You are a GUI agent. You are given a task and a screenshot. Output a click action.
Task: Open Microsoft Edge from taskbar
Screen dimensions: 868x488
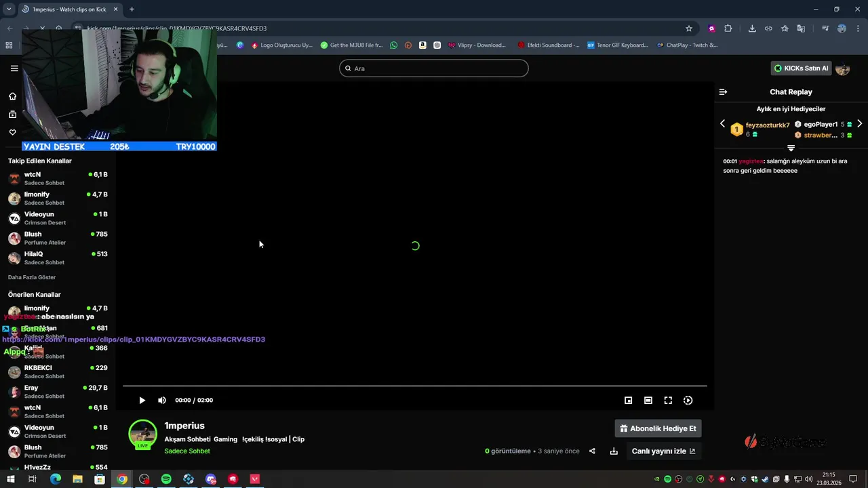pyautogui.click(x=55, y=479)
